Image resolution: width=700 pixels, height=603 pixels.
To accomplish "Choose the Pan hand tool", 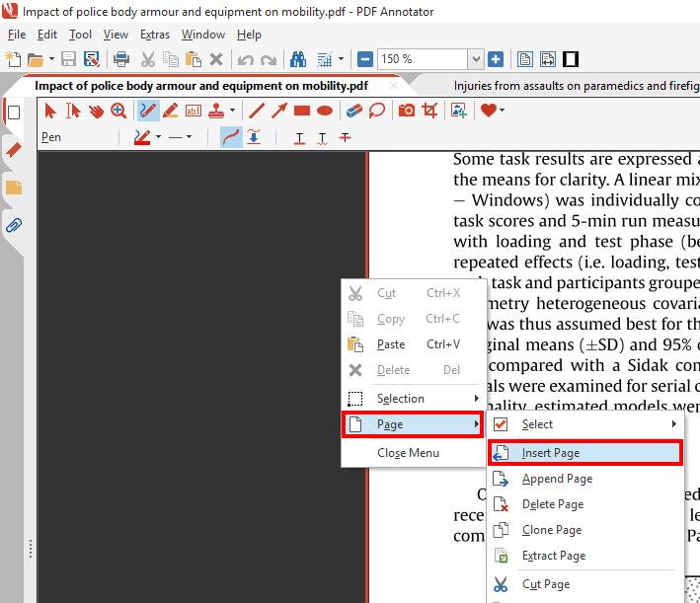I will point(96,111).
